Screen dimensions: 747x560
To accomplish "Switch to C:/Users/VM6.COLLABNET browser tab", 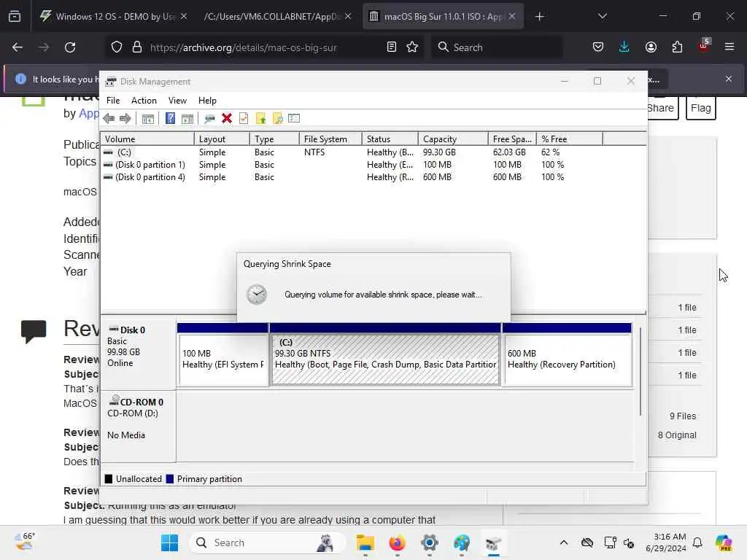I will [x=276, y=17].
